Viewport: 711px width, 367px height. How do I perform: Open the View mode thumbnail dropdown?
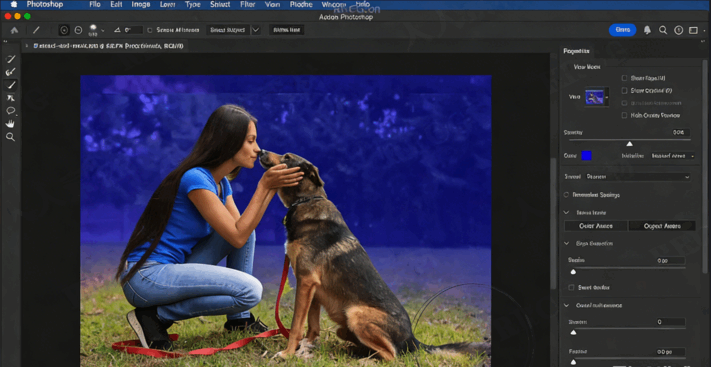pyautogui.click(x=597, y=97)
